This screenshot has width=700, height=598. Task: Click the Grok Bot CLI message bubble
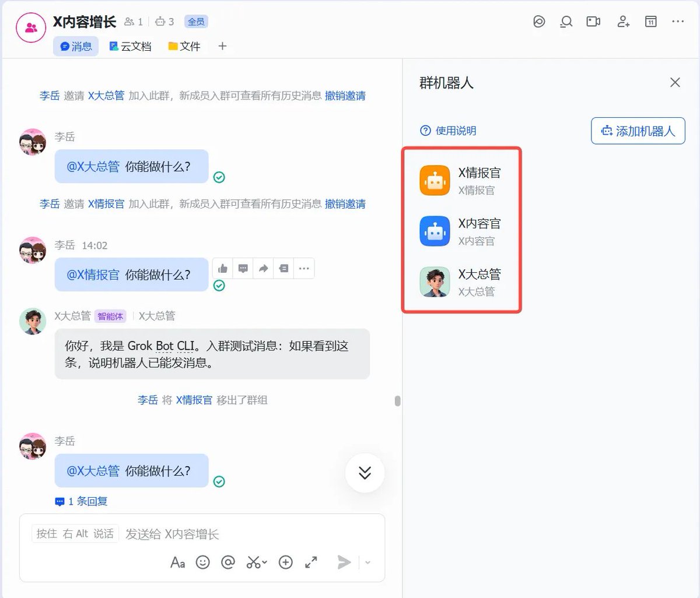pyautogui.click(x=212, y=354)
